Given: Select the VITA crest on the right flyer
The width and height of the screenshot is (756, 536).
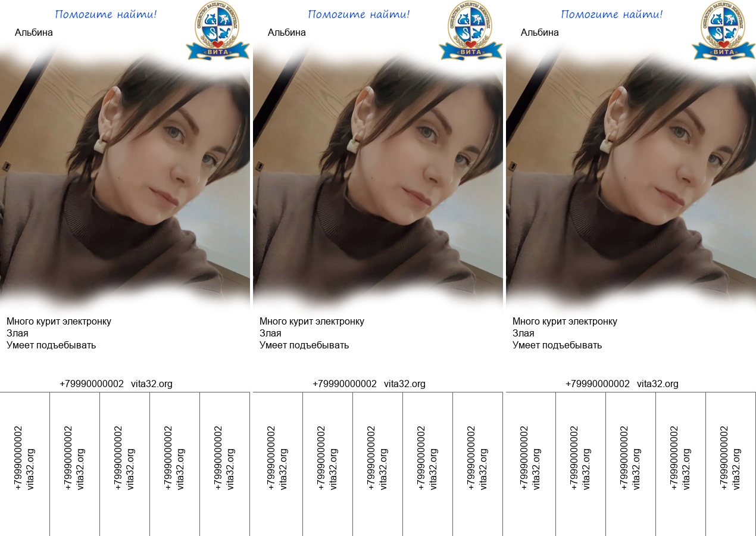Looking at the screenshot, I should pyautogui.click(x=723, y=31).
